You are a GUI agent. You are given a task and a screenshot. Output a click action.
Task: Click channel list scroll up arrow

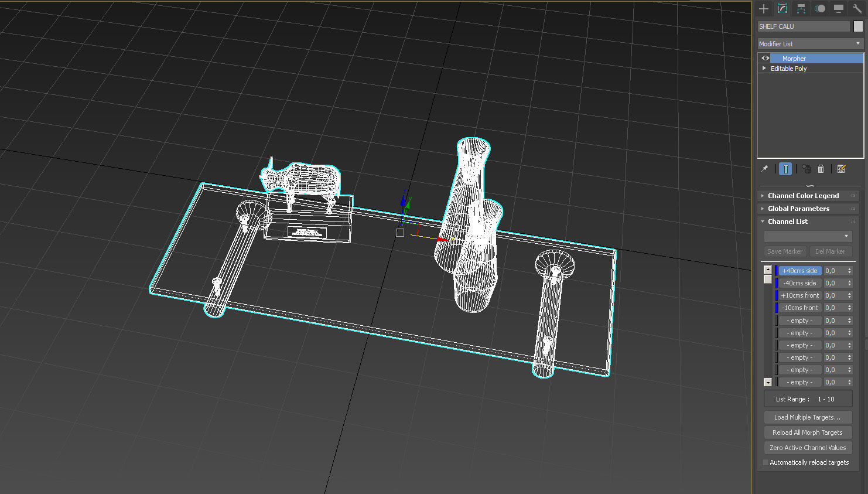click(x=768, y=270)
